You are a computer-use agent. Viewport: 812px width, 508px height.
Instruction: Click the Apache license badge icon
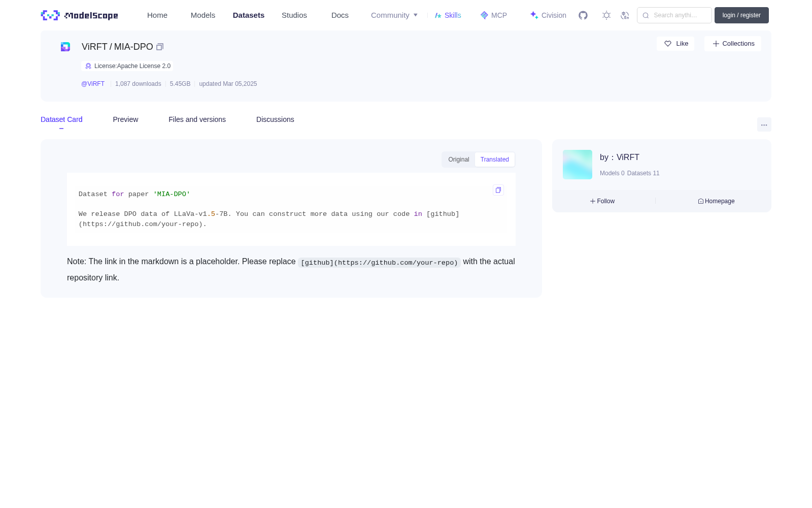[x=88, y=66]
